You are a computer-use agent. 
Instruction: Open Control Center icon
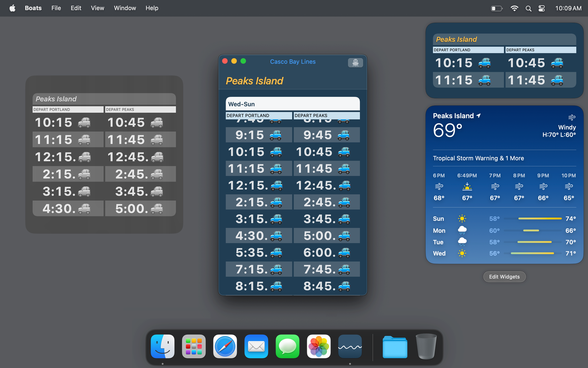click(x=541, y=8)
